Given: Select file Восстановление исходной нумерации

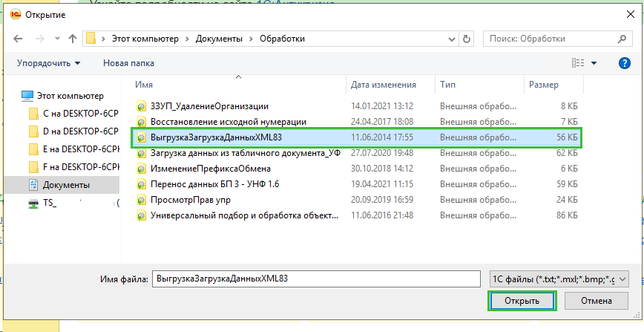Looking at the screenshot, I should (x=229, y=122).
